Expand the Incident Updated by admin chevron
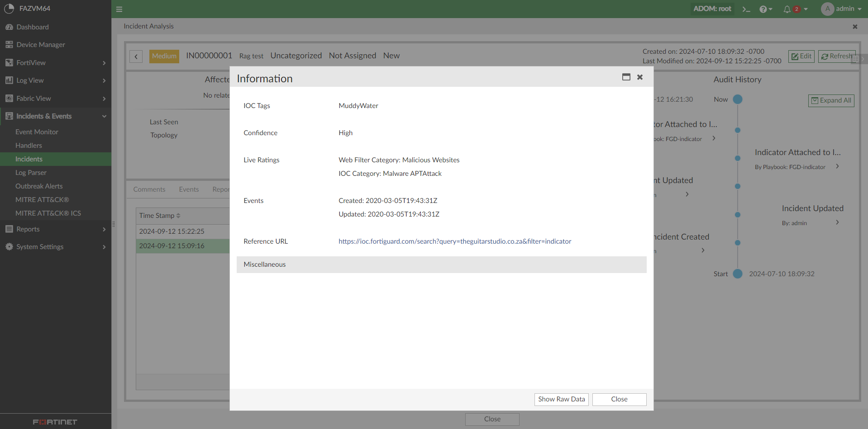The height and width of the screenshot is (429, 868). [837, 222]
